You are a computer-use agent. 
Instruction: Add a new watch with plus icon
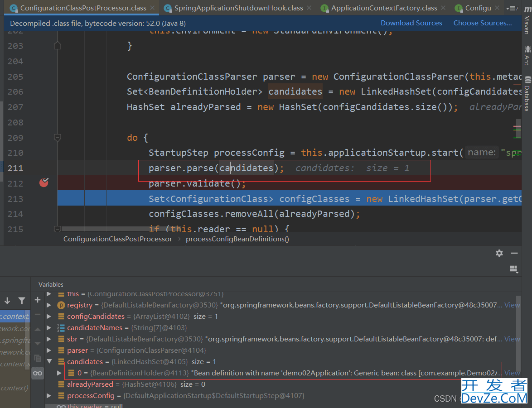pos(38,300)
